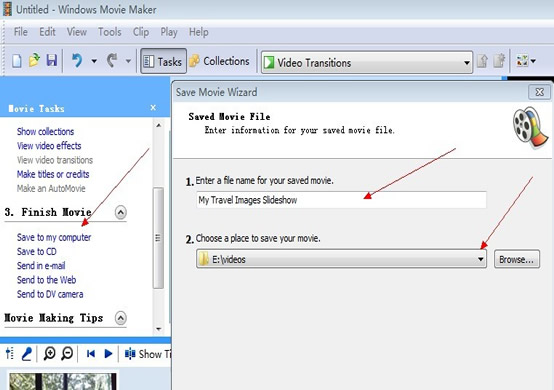Open the View menu

77,32
